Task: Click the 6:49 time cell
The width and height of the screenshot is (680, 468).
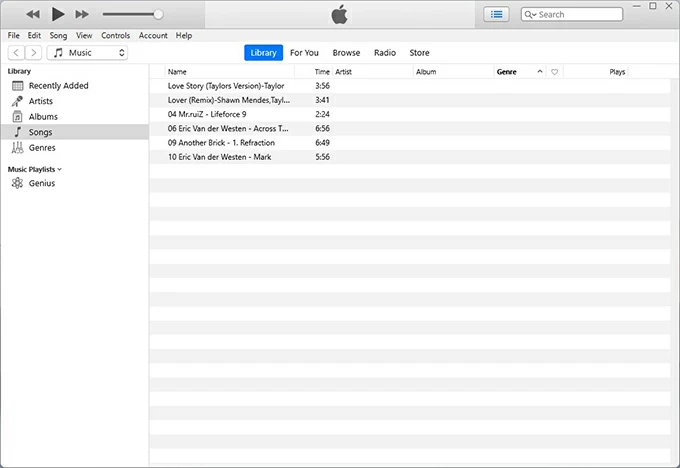Action: [x=322, y=143]
